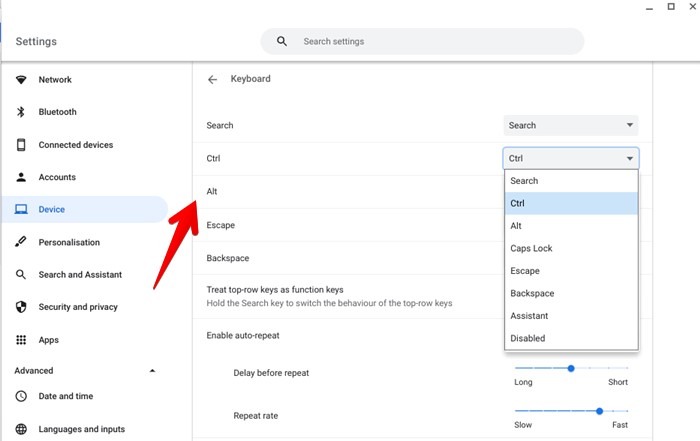700x441 pixels.
Task: Open the Personalisation section
Action: 69,242
